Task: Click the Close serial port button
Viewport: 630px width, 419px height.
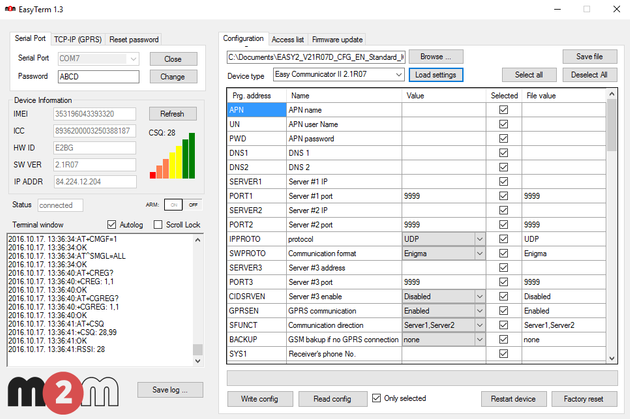Action: (173, 59)
